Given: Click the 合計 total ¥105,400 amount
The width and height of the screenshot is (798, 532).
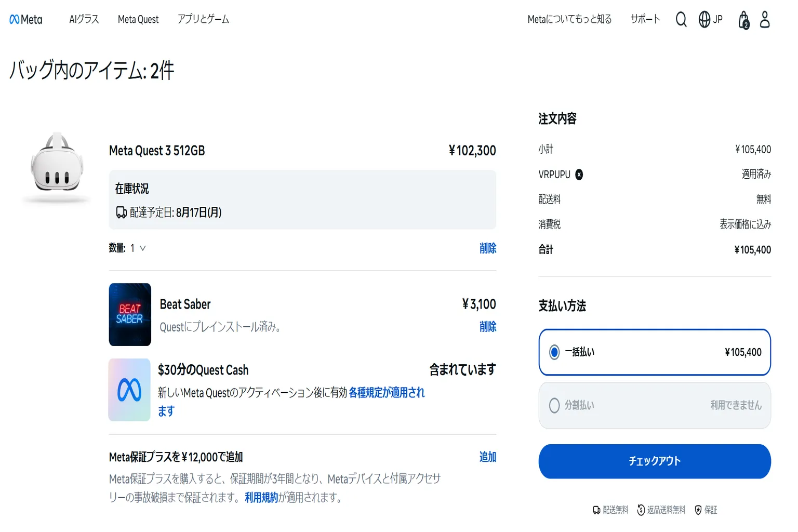Looking at the screenshot, I should coord(752,250).
